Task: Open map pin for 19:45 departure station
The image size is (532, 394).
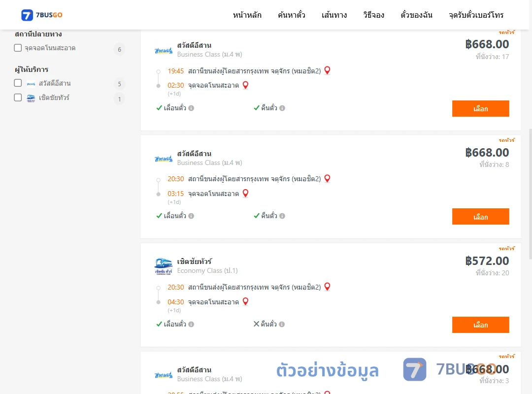Action: [x=327, y=70]
